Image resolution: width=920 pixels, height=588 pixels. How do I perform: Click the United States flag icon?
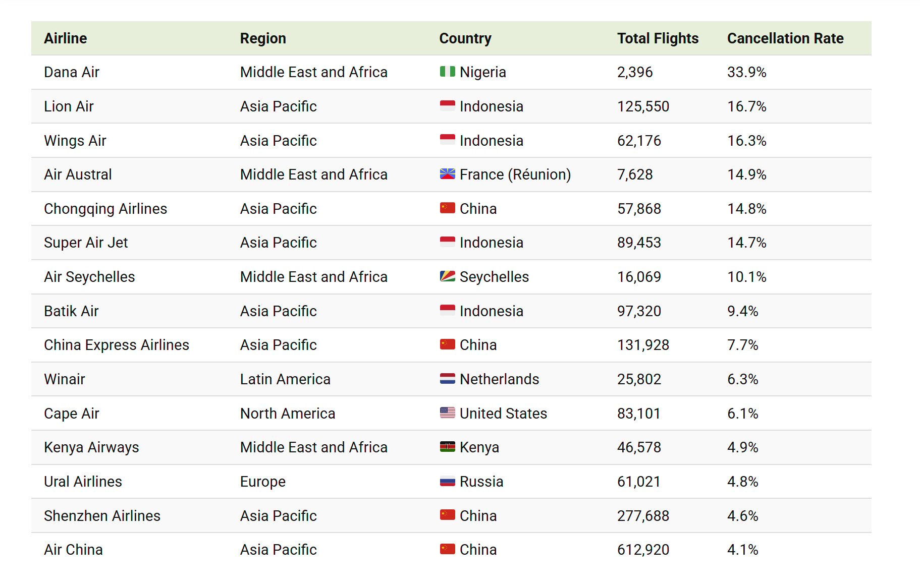[447, 413]
